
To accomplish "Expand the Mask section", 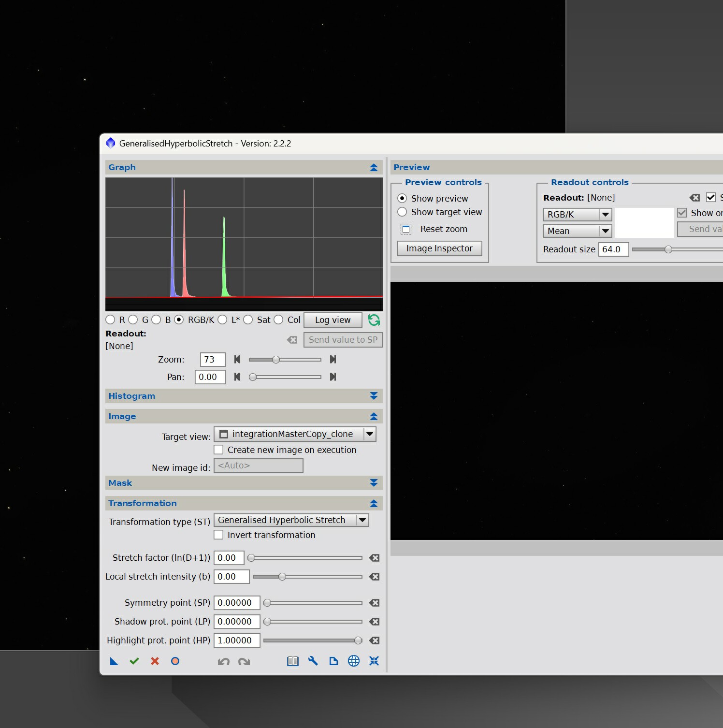I will 374,483.
